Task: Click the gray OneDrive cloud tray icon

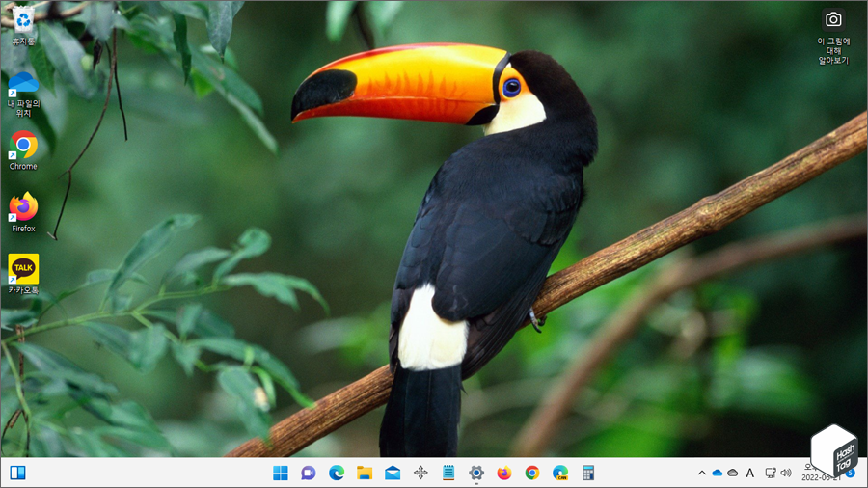Action: 733,474
